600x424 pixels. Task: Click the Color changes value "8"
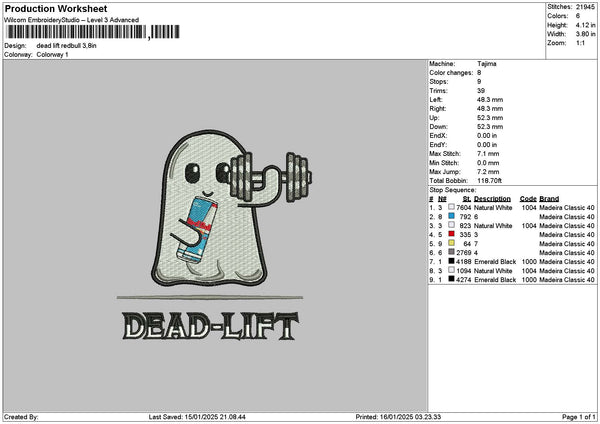[479, 73]
